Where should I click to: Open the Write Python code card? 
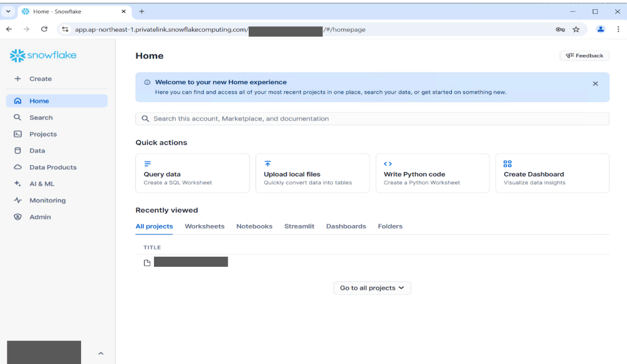[x=433, y=173]
